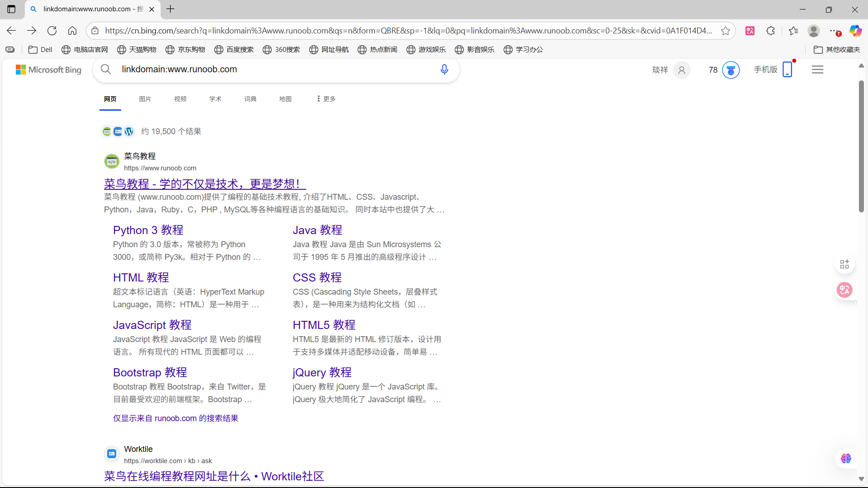This screenshot has height=488, width=868.
Task: Toggle the favorites star in the address bar
Action: [x=726, y=30]
